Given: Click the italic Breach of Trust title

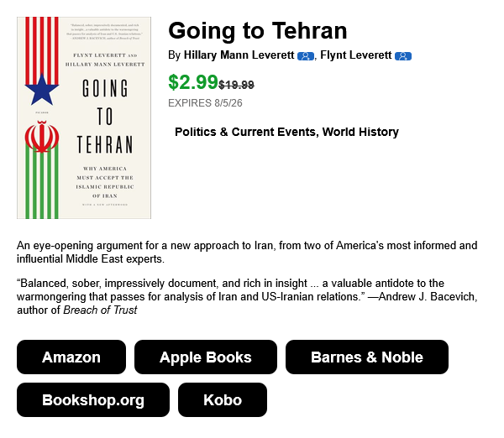Looking at the screenshot, I should [x=100, y=310].
